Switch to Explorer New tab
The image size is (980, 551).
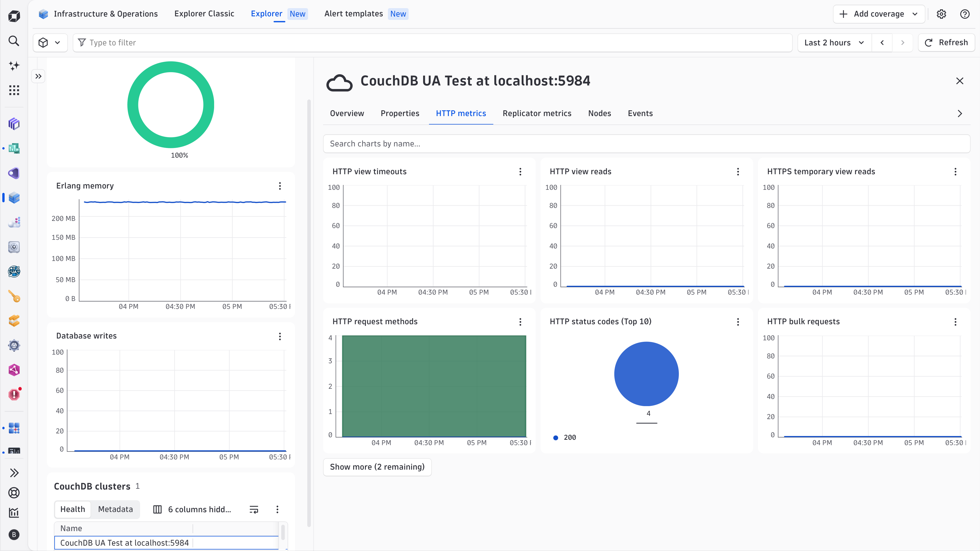(279, 14)
